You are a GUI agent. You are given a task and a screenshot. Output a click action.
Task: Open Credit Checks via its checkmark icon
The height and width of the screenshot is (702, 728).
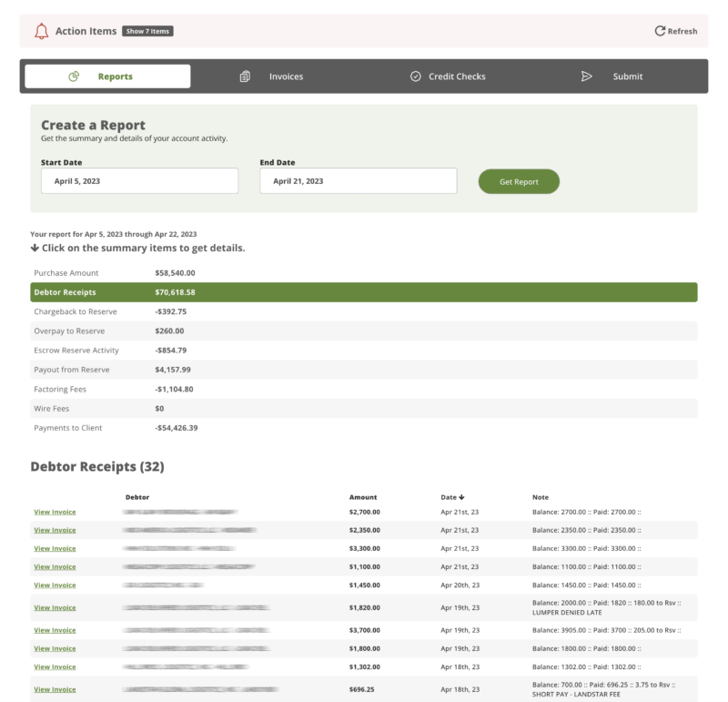point(415,76)
